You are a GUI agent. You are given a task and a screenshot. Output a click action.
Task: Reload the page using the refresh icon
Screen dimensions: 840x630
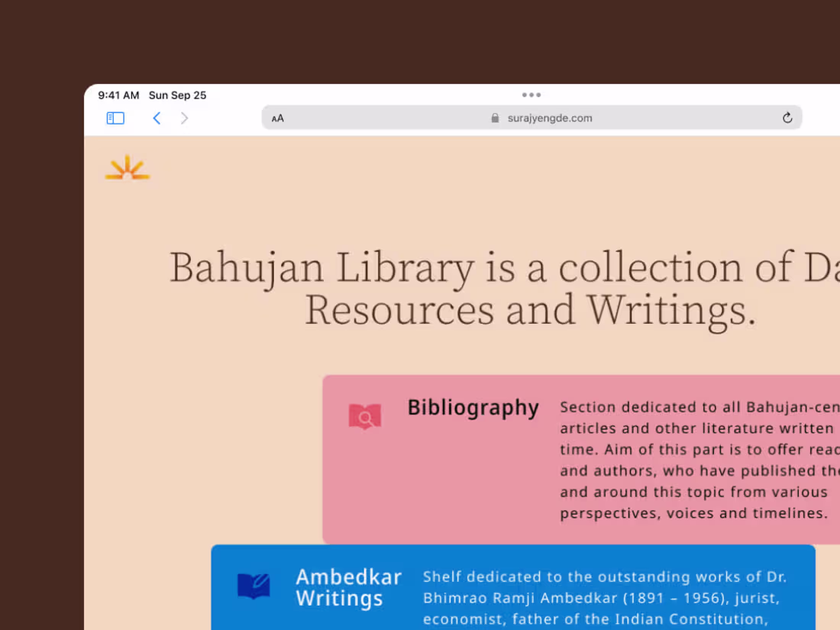tap(787, 118)
